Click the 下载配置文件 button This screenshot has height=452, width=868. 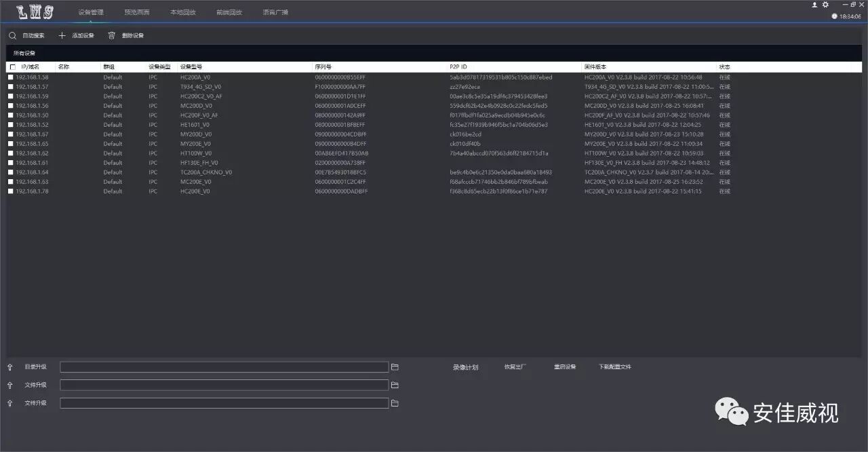[615, 366]
